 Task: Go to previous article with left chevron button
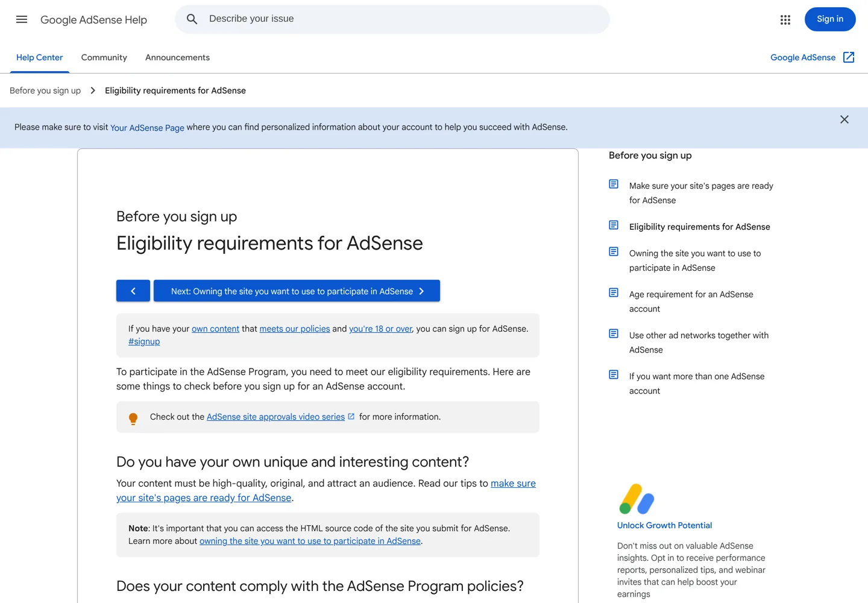133,291
